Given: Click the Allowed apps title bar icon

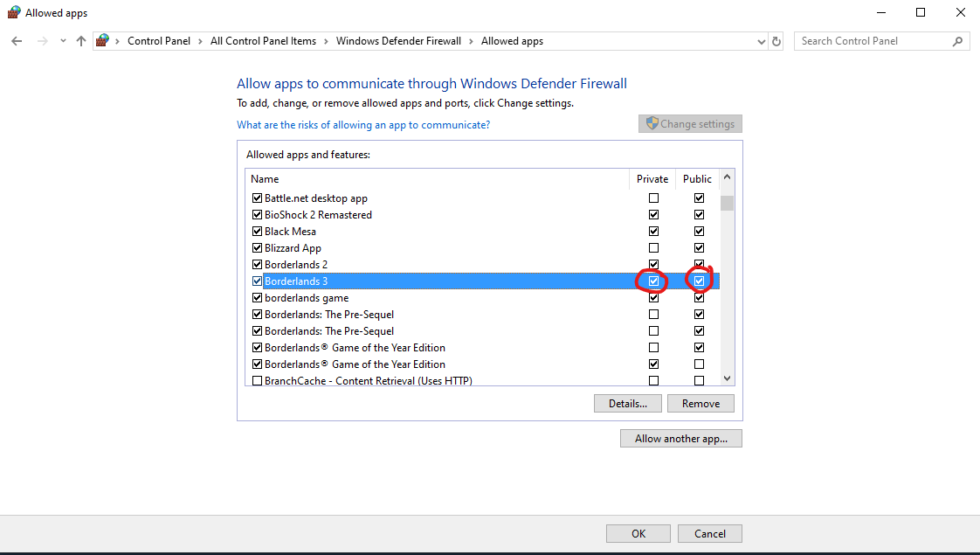Looking at the screenshot, I should click(14, 12).
